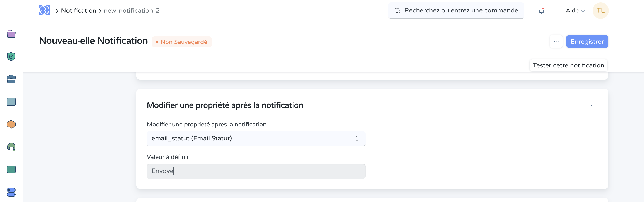Click the app logo in top bar

[x=44, y=10]
